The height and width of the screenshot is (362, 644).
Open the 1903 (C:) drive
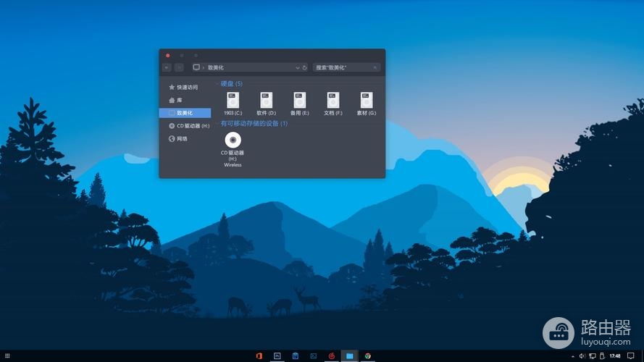pos(233,101)
